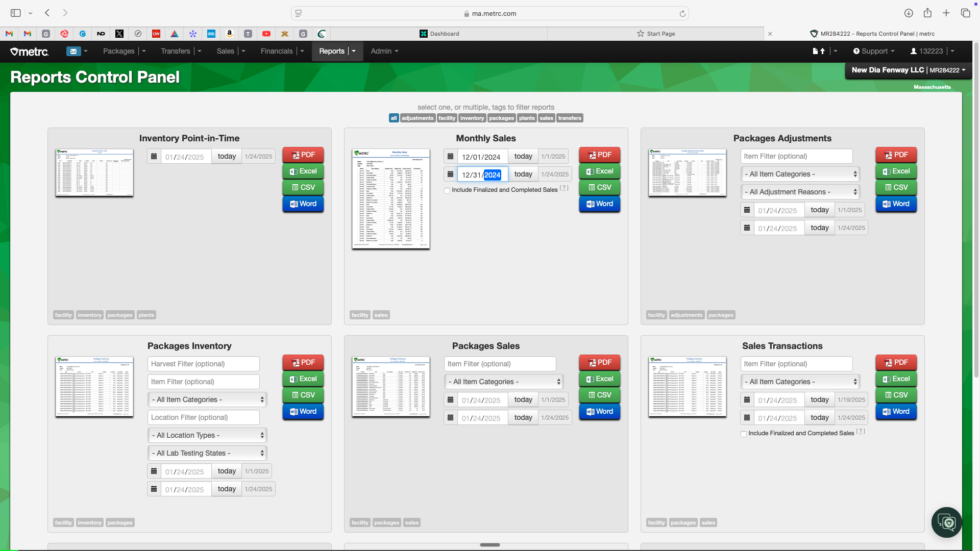
Task: Click Harvest Filter input in Packages Inventory
Action: pos(204,364)
